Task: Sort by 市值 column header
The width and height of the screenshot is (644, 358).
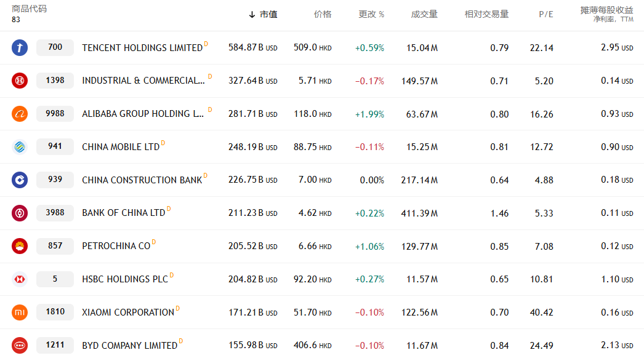Action: pos(268,15)
